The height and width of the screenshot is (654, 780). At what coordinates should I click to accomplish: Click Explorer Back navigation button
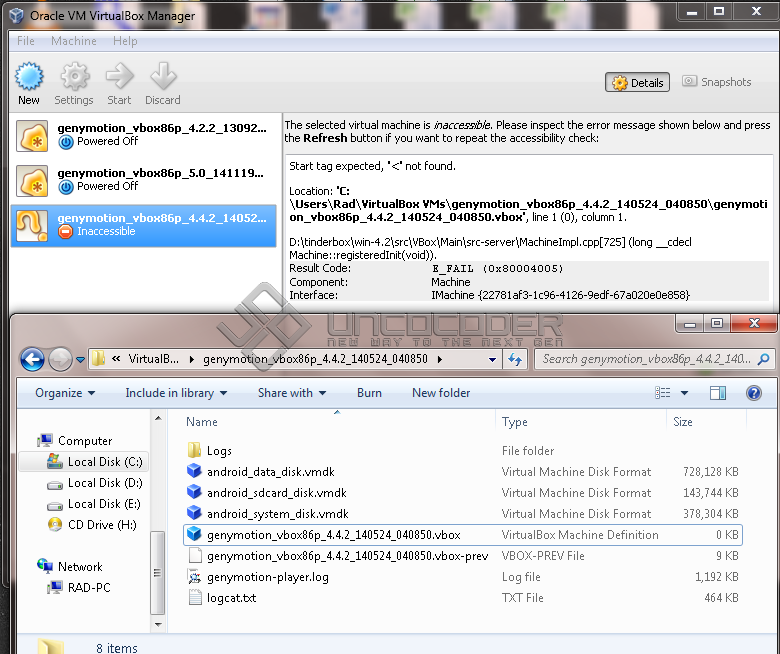(32, 359)
